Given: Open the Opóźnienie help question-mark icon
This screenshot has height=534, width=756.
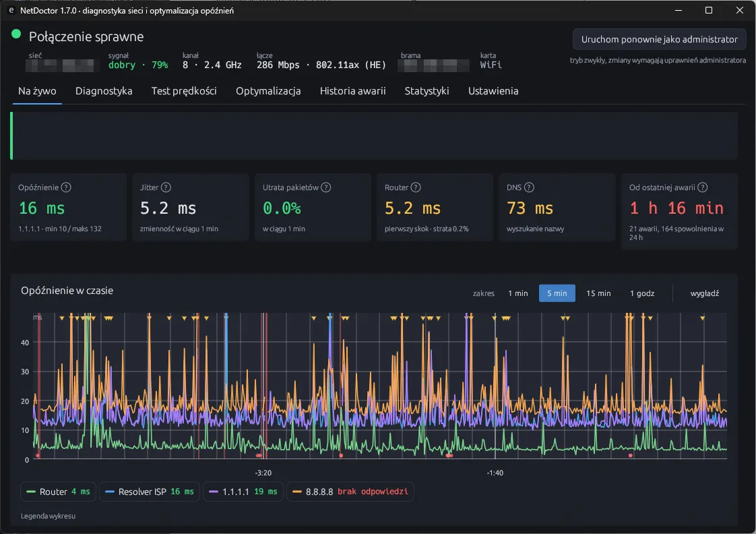Looking at the screenshot, I should point(66,187).
